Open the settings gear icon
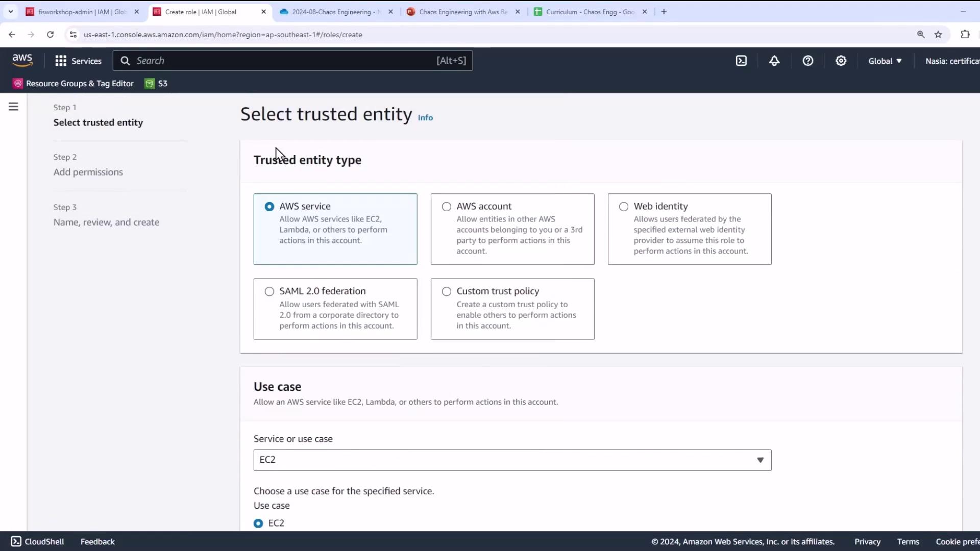This screenshot has width=980, height=551. (x=841, y=61)
